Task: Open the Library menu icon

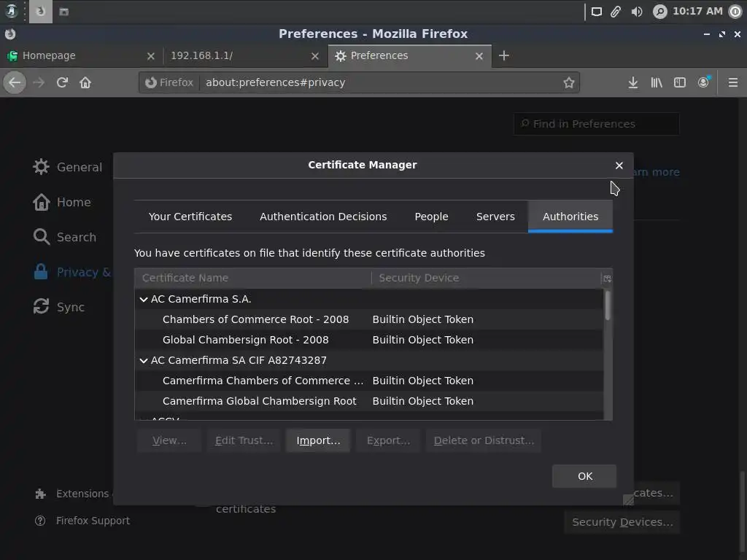Action: [x=656, y=83]
